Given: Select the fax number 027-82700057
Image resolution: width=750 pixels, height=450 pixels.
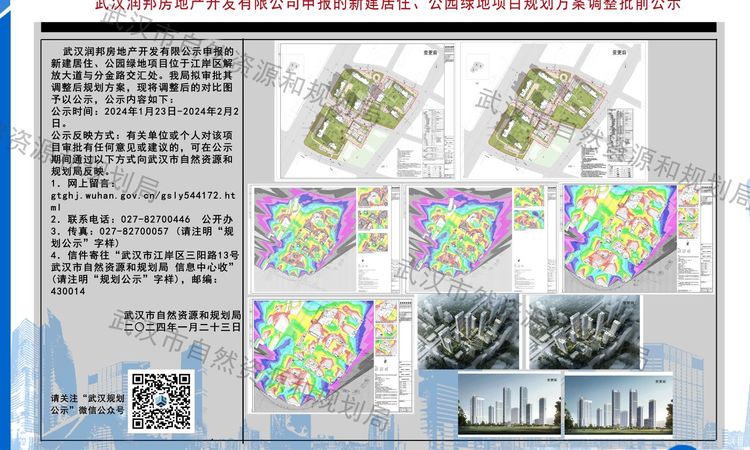Looking at the screenshot, I should pos(134,231).
